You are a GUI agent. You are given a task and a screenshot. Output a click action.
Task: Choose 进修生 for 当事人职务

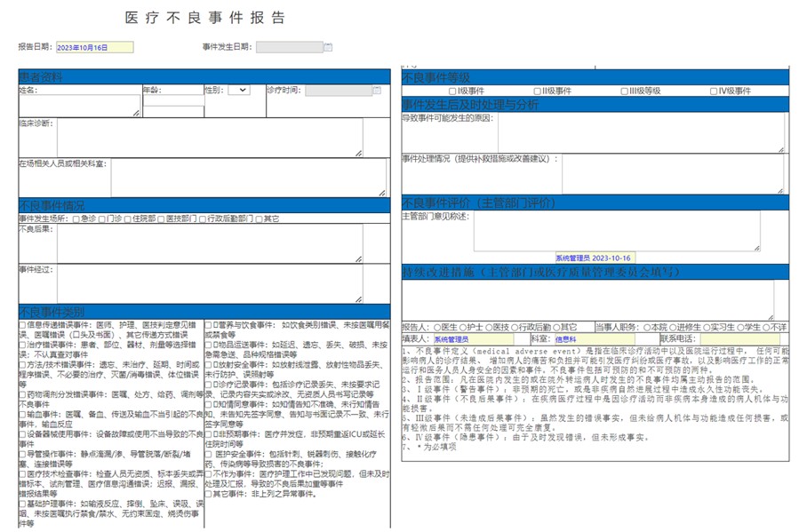673,328
